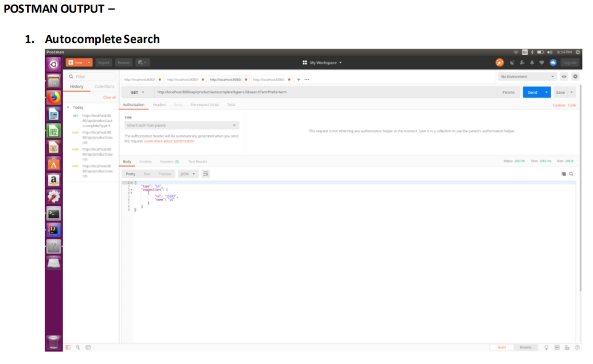
Task: Toggle line wrap icon in response
Action: tap(206, 173)
